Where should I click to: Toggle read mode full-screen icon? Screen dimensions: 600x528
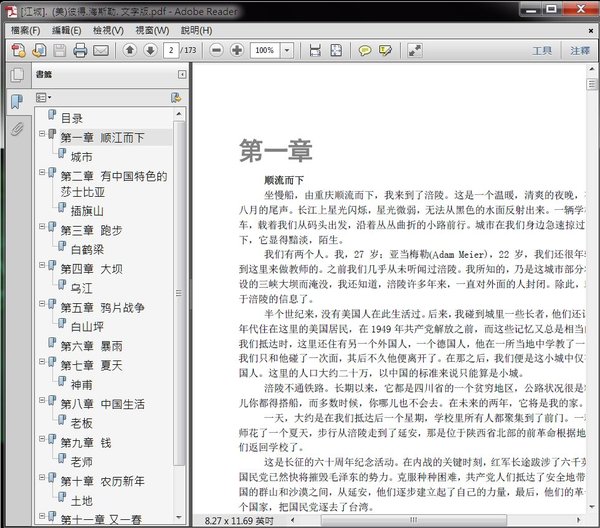(x=336, y=50)
